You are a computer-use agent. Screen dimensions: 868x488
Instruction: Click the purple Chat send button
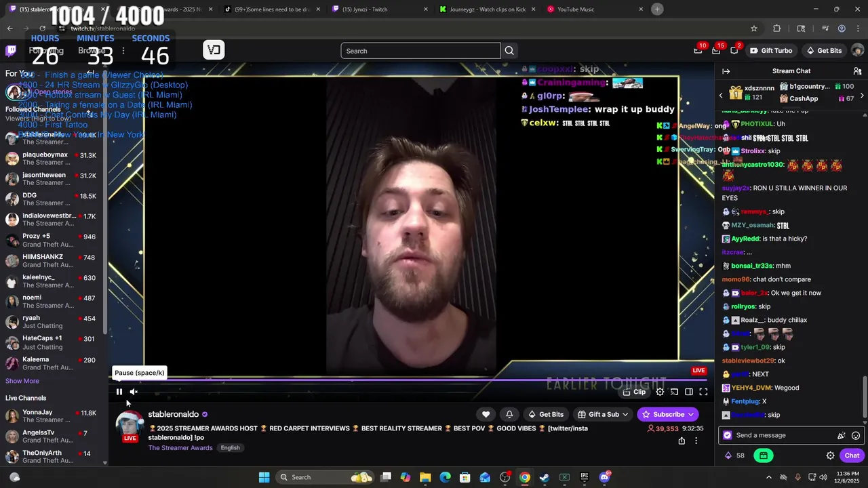(x=852, y=455)
